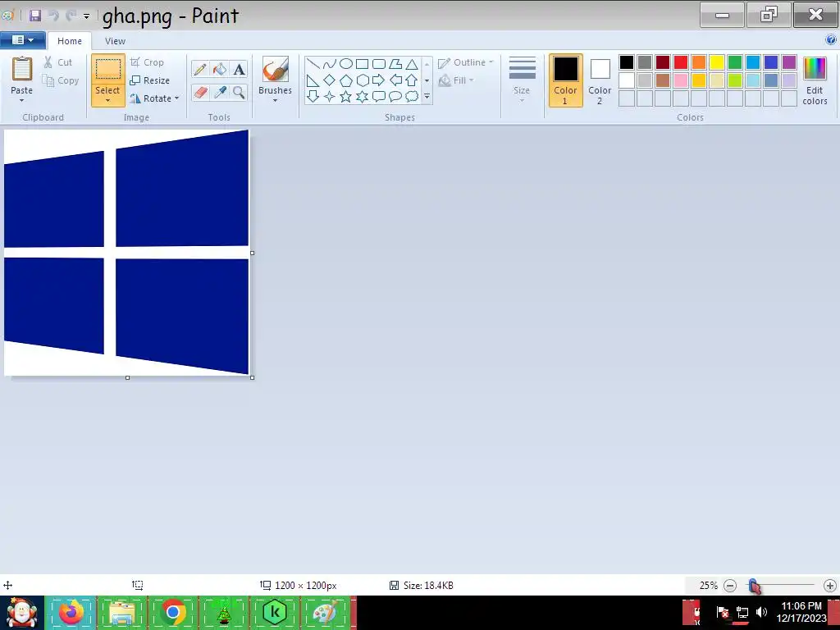840x630 pixels.
Task: Pick the pink color swatch
Action: click(x=681, y=80)
